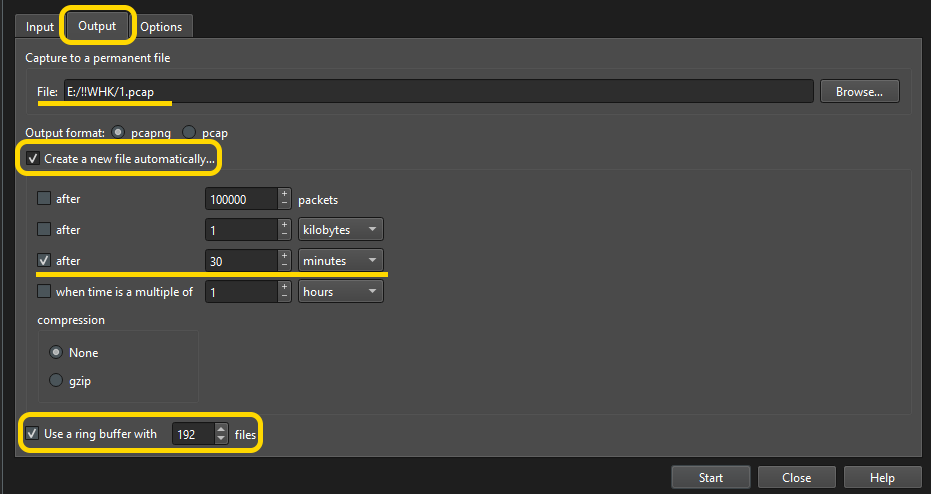The image size is (931, 494).
Task: Click the capture File path field
Action: (x=439, y=91)
